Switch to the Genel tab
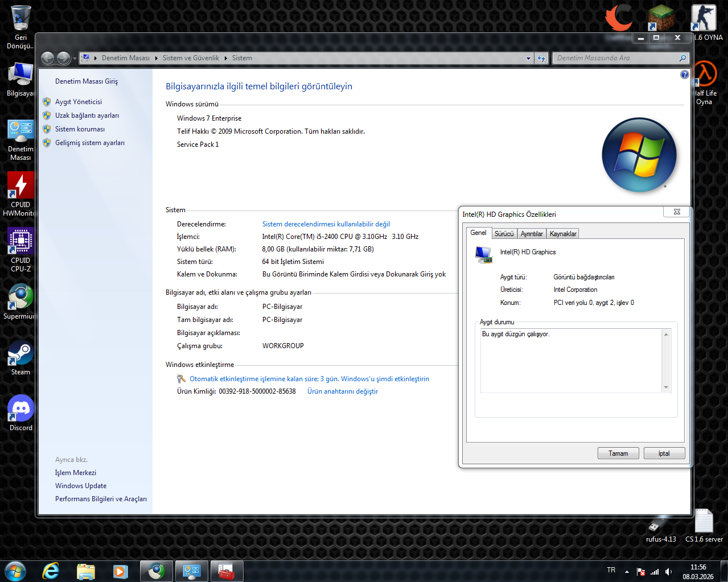728x582 pixels. pos(478,233)
